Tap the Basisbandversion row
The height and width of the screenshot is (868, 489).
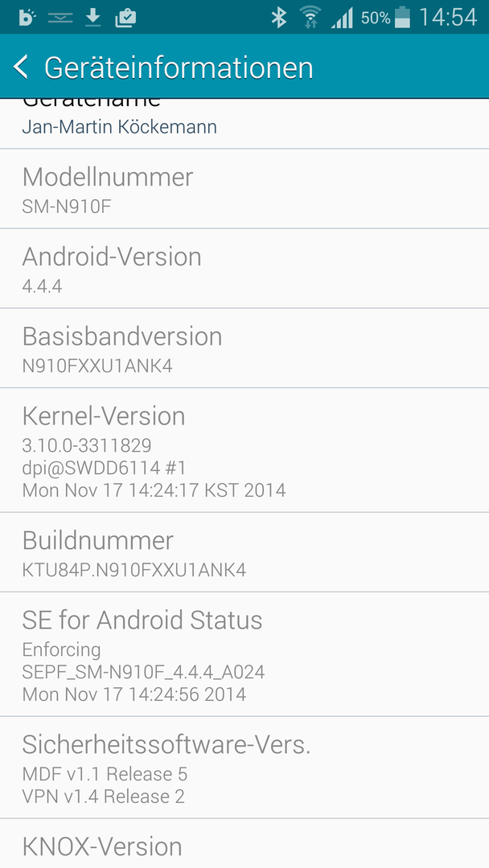coord(244,348)
